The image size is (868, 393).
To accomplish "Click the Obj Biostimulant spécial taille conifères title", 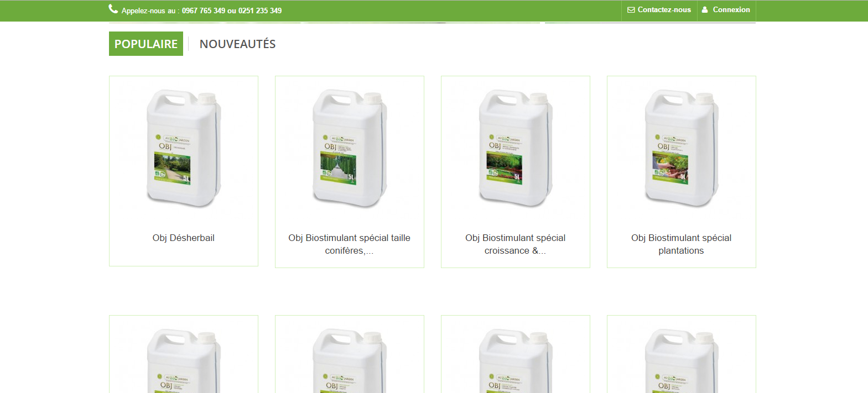I will [x=350, y=244].
